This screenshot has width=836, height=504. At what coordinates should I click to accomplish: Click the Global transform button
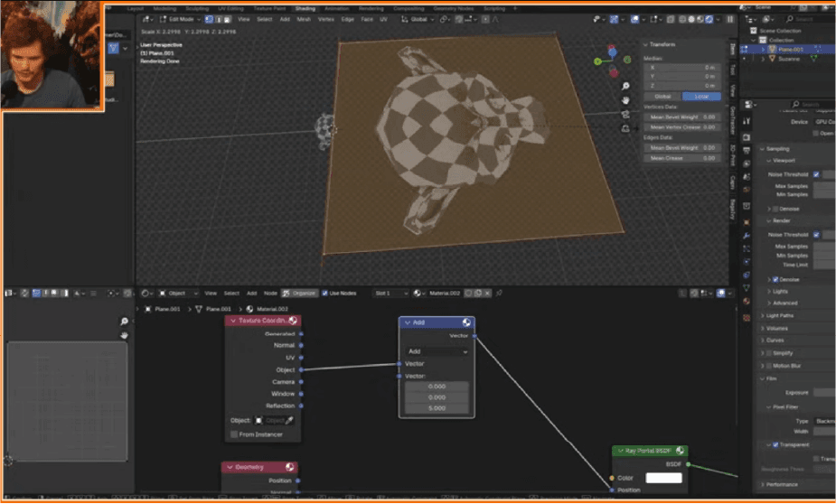point(662,96)
